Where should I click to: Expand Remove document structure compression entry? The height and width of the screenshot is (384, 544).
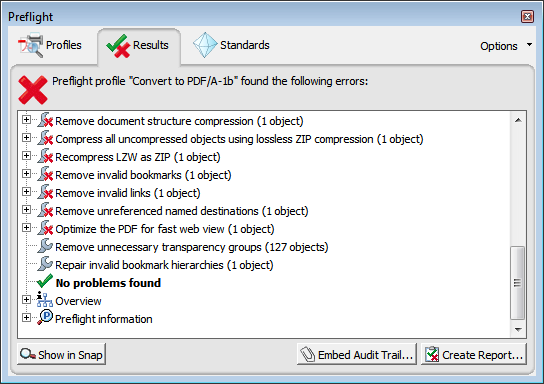26,120
